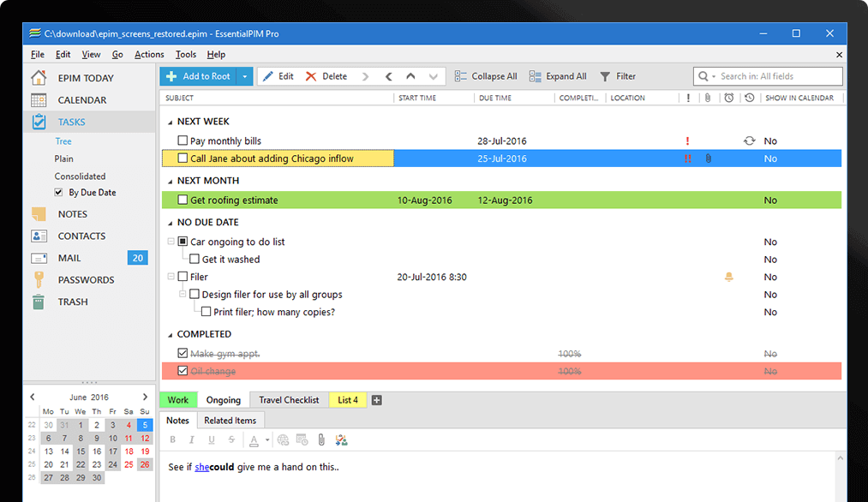
Task: Open the Add to Root dropdown arrow
Action: [x=245, y=76]
